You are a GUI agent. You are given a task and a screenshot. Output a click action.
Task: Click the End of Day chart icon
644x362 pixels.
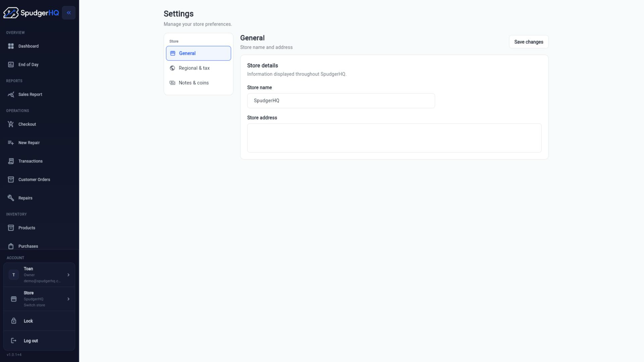coord(11,65)
